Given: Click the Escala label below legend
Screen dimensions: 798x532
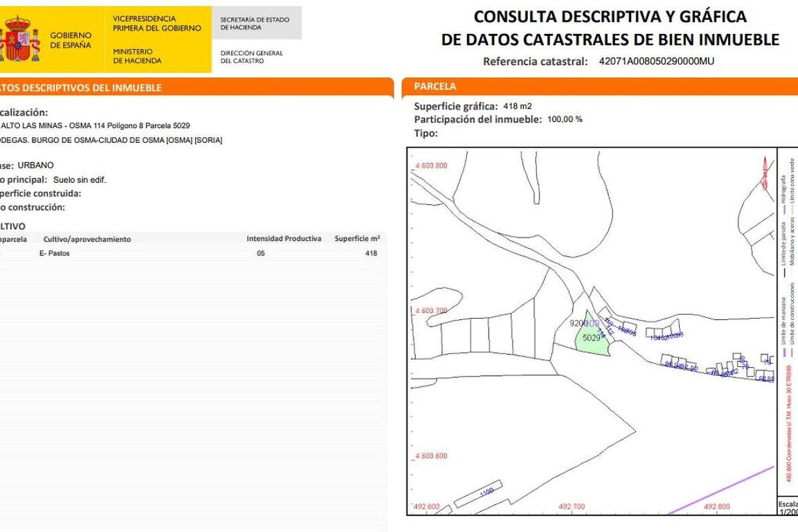Looking at the screenshot, I should [789, 503].
